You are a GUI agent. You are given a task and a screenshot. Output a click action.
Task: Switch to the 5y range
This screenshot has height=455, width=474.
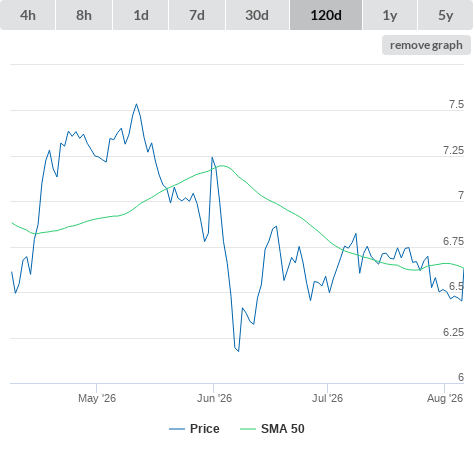445,15
